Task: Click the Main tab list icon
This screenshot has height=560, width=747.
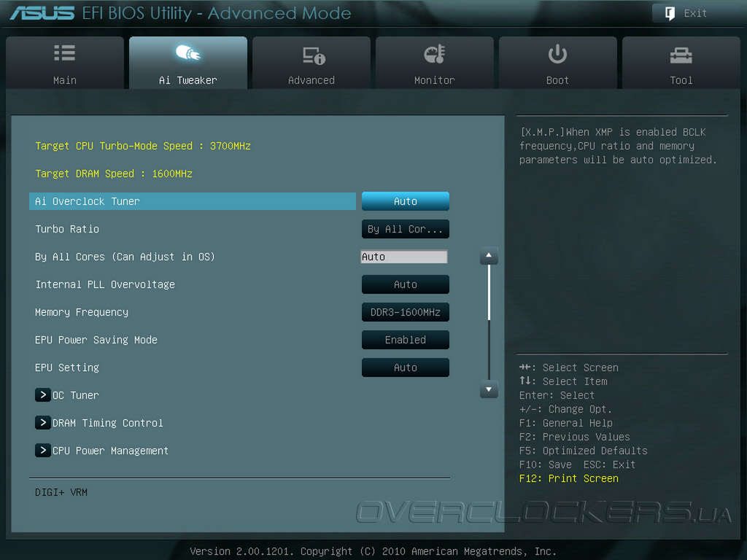Action: pos(64,52)
